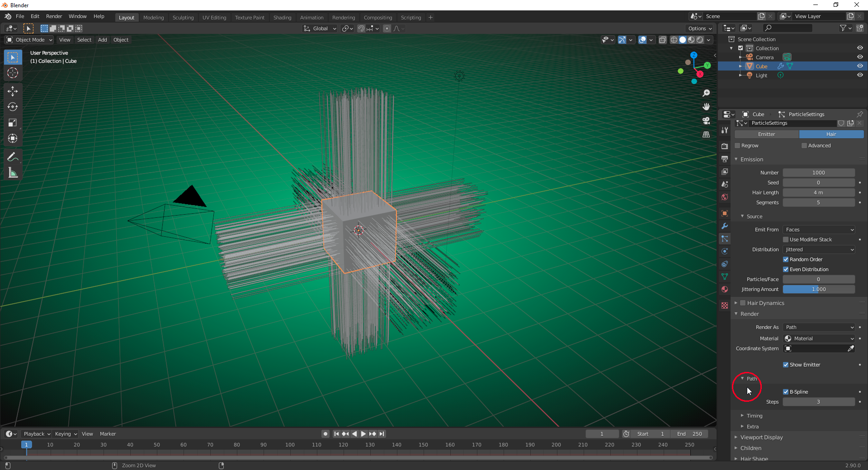Uncheck the Show Emitter option
The width and height of the screenshot is (868, 470).
point(786,365)
